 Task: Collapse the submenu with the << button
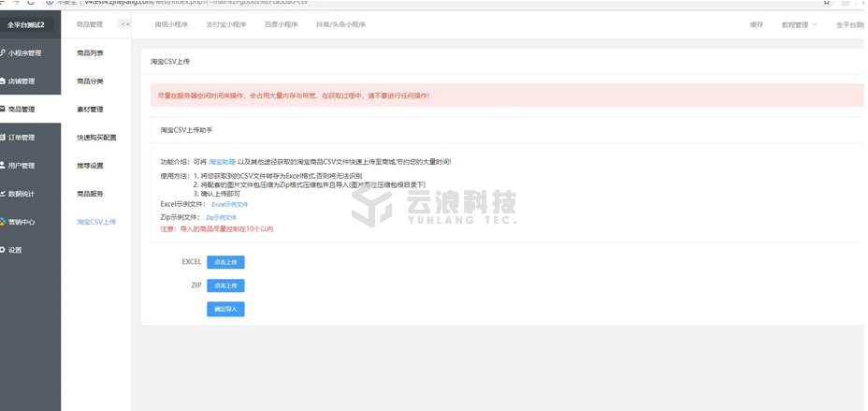pyautogui.click(x=124, y=24)
